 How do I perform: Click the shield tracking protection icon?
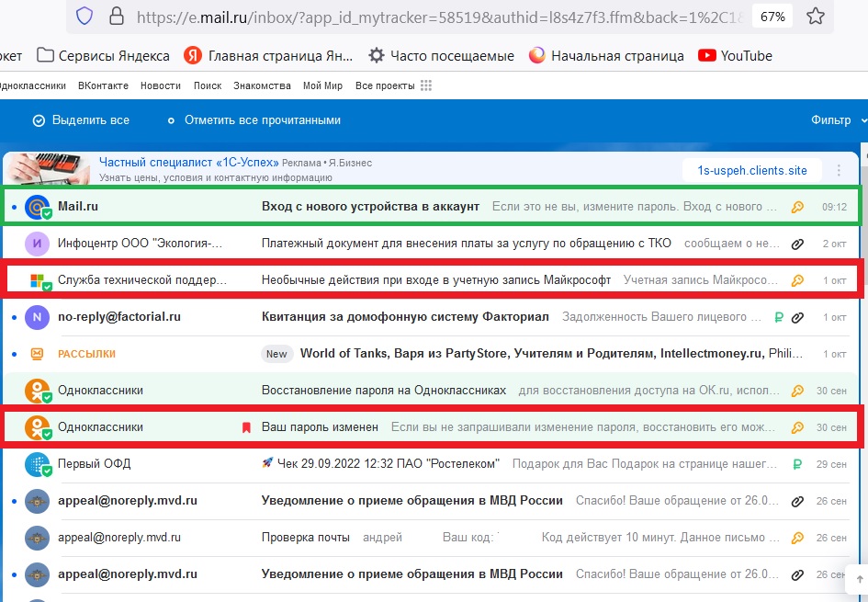click(x=85, y=16)
